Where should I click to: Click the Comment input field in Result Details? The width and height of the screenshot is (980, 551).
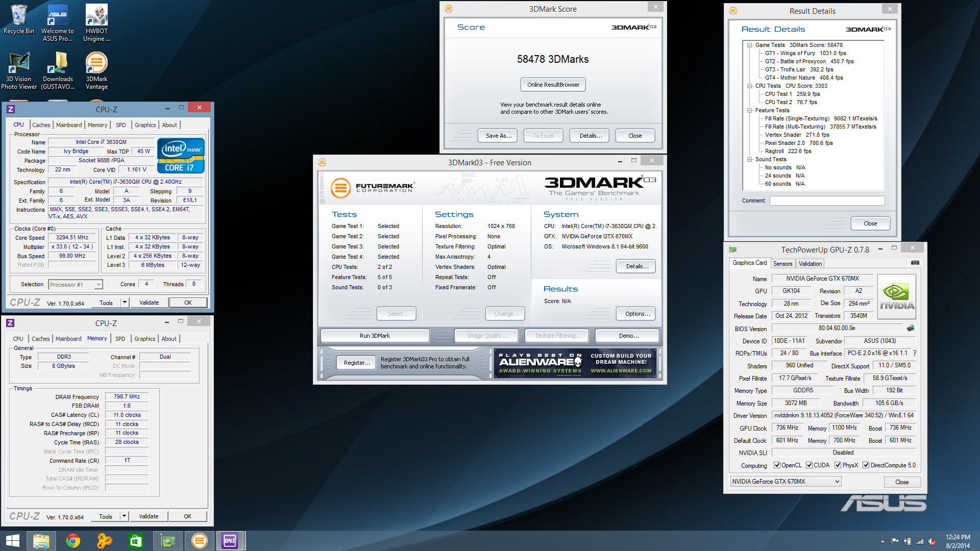pyautogui.click(x=827, y=201)
